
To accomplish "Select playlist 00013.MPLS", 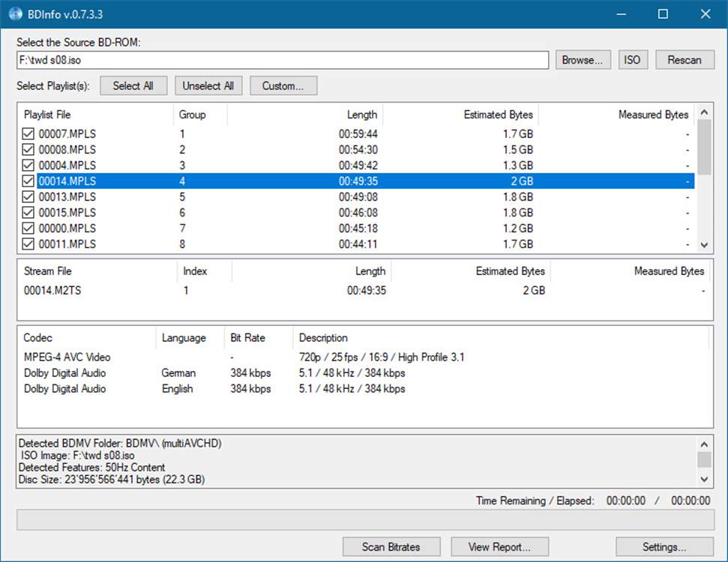I will (x=357, y=197).
